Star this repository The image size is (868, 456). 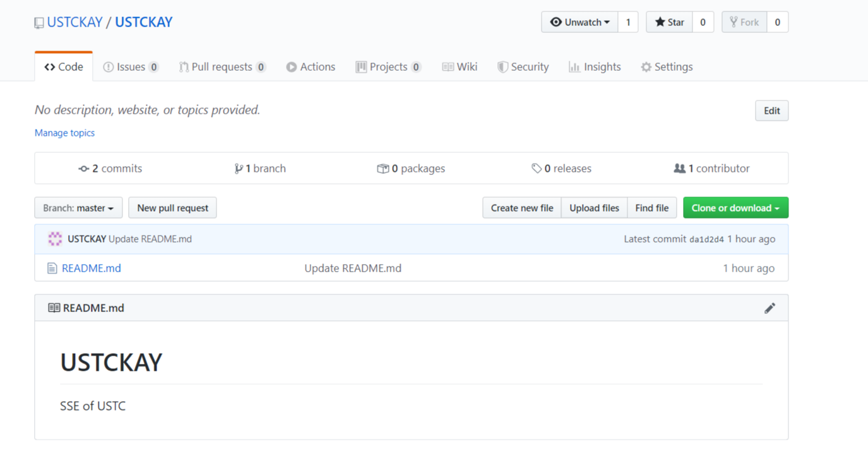pos(669,22)
